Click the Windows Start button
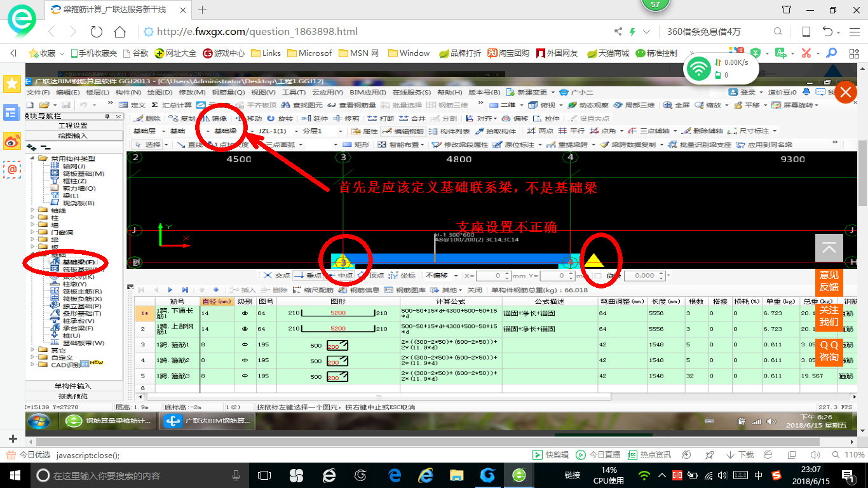Viewport: 868px width, 488px height. [14, 475]
